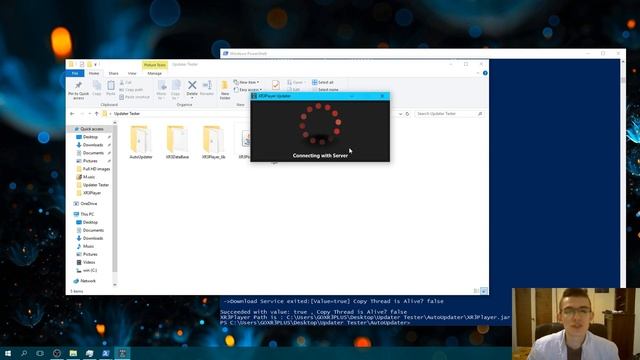
Task: Click Select none in the ribbon
Action: (x=325, y=90)
